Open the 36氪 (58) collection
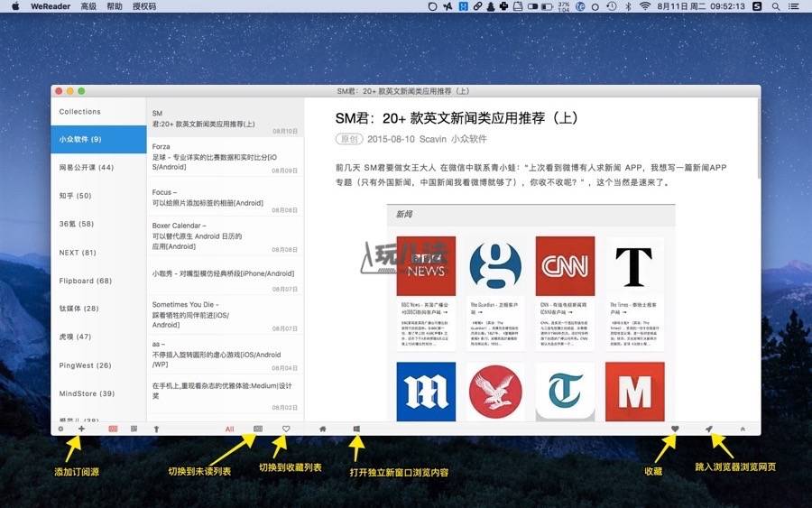Image resolution: width=812 pixels, height=508 pixels. point(98,224)
